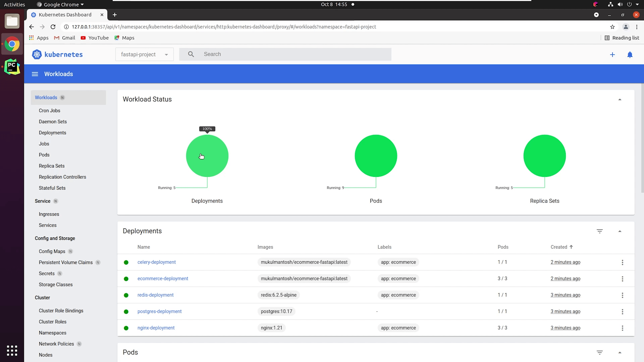644x362 pixels.
Task: Click the Deployments section filter icon
Action: pyautogui.click(x=600, y=231)
